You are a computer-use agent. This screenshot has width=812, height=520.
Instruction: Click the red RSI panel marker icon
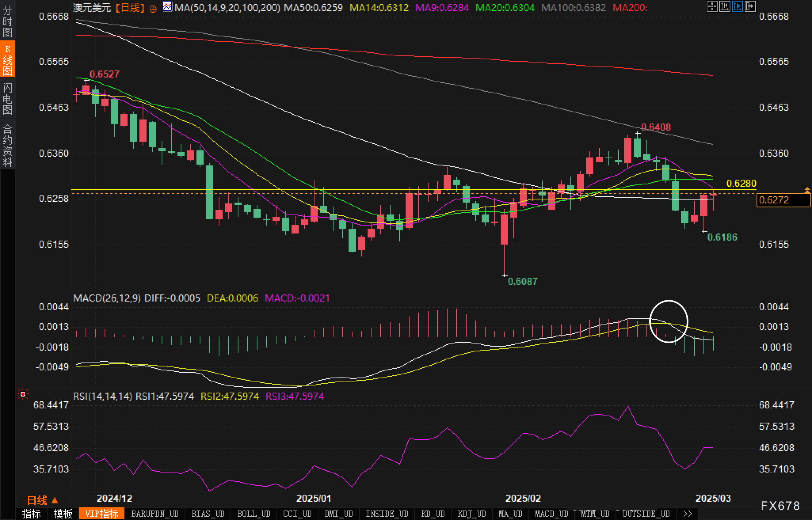click(23, 394)
